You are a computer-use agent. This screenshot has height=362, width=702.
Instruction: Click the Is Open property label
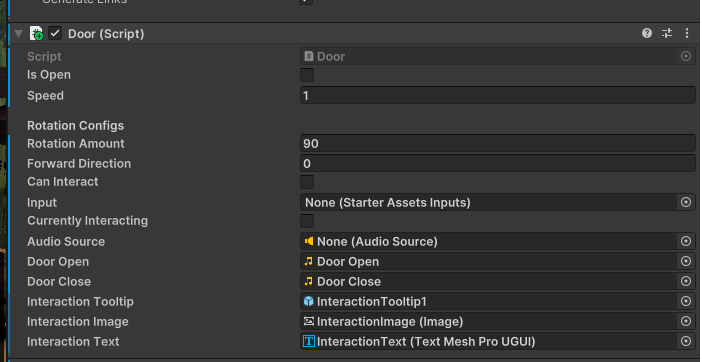click(49, 75)
